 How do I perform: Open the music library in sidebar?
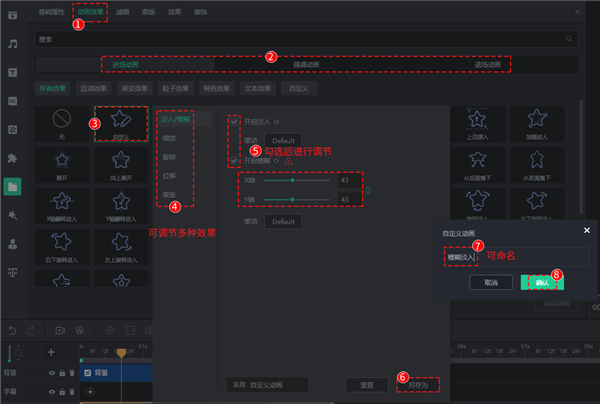pos(13,44)
